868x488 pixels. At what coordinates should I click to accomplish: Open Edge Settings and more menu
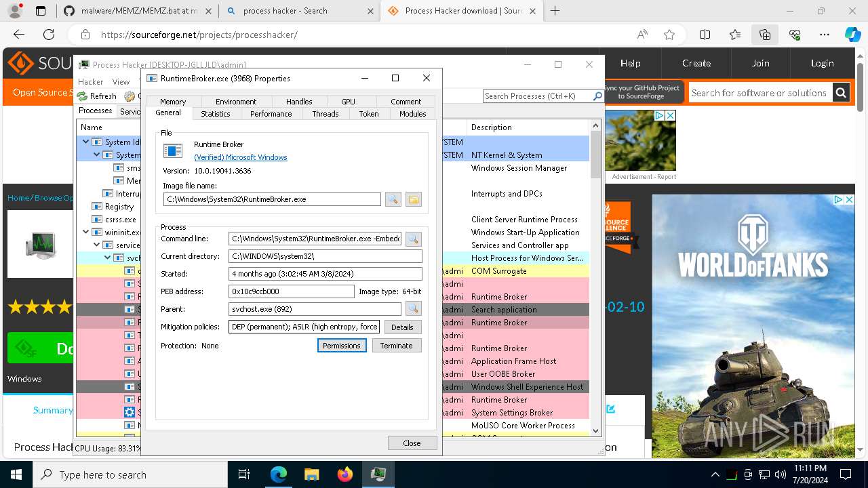pos(825,35)
